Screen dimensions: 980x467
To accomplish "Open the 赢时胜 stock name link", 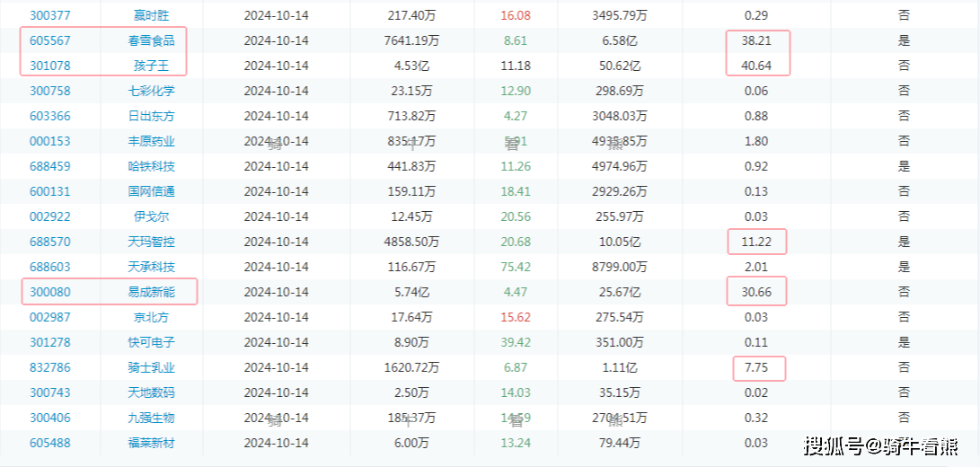I will click(151, 15).
